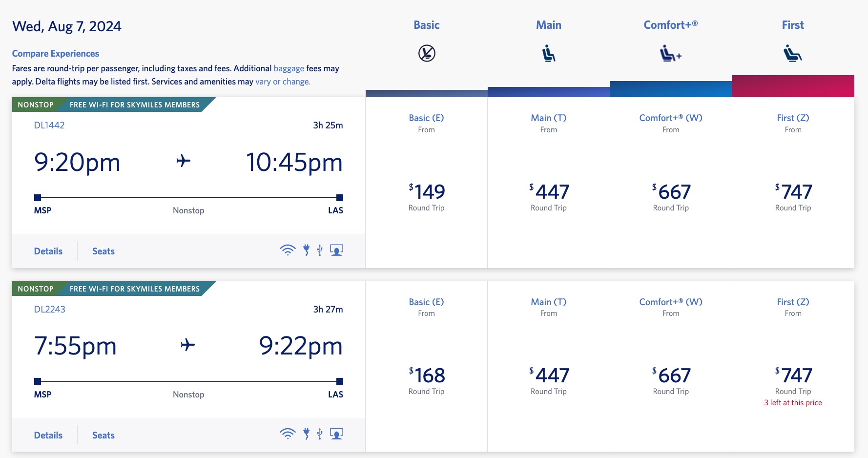Select the $747 First fare for DL2243
868x458 pixels.
point(792,375)
